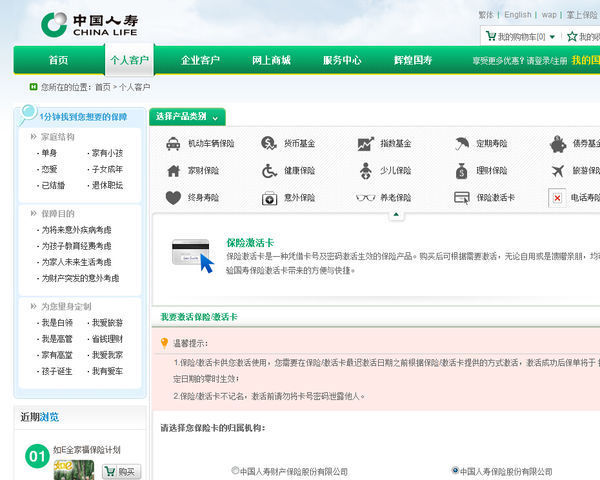Click the 单身 link under 家庭结构
This screenshot has width=600, height=480.
click(49, 153)
